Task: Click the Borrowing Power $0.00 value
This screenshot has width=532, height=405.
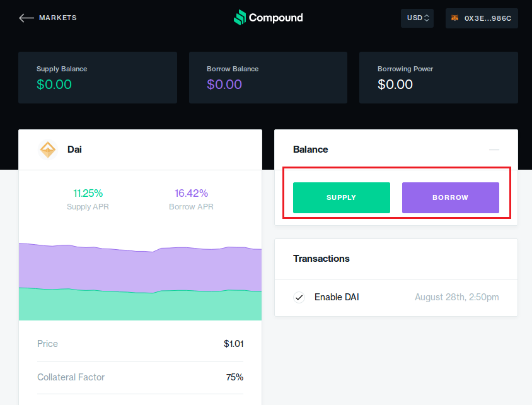Action: (x=395, y=85)
